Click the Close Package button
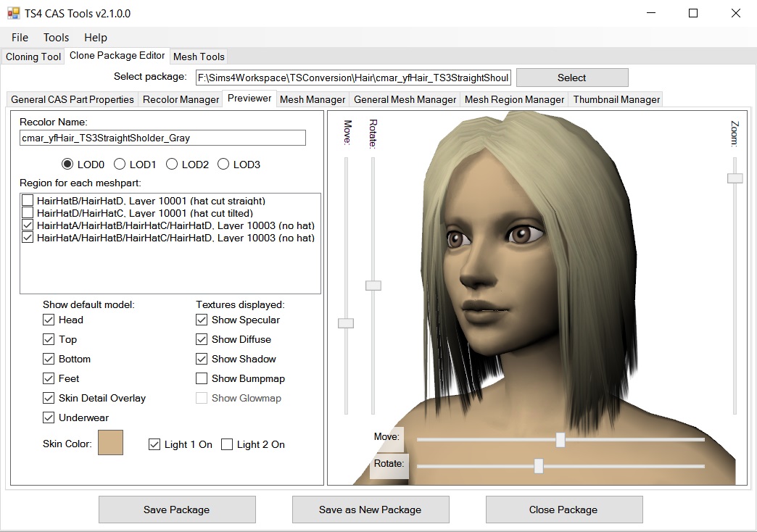The width and height of the screenshot is (757, 532). point(563,510)
